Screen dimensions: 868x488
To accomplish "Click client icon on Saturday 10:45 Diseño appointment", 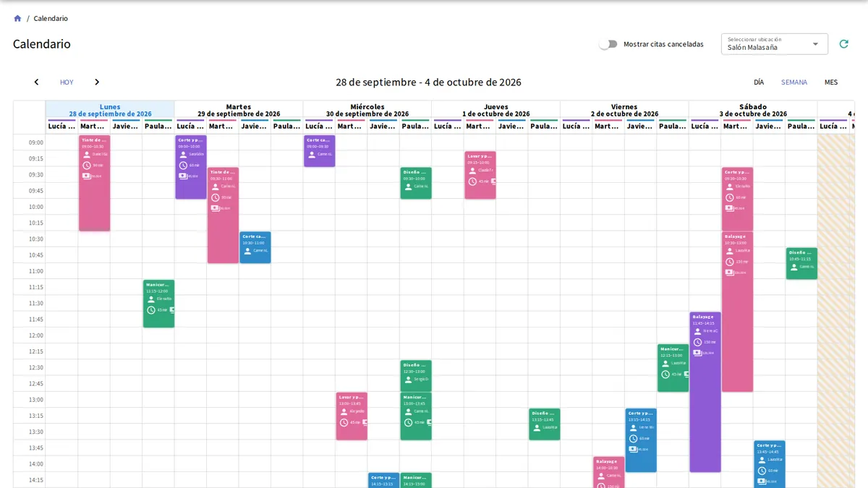I will pos(793,267).
